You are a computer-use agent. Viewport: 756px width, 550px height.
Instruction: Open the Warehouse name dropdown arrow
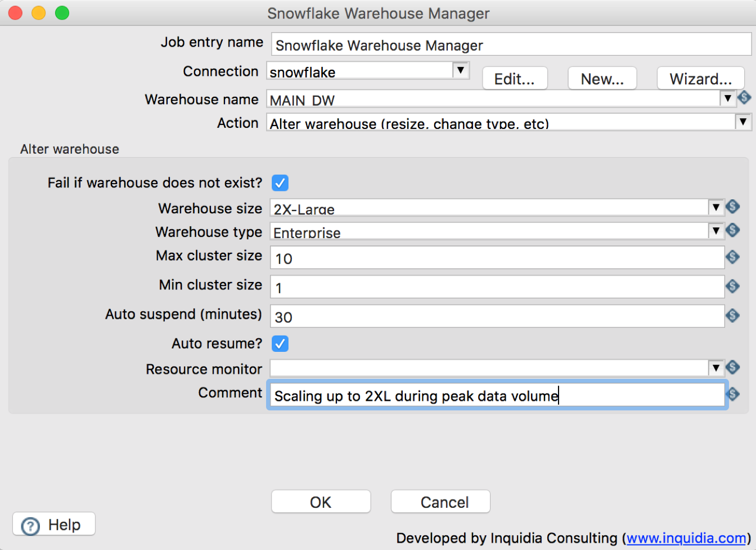point(728,99)
